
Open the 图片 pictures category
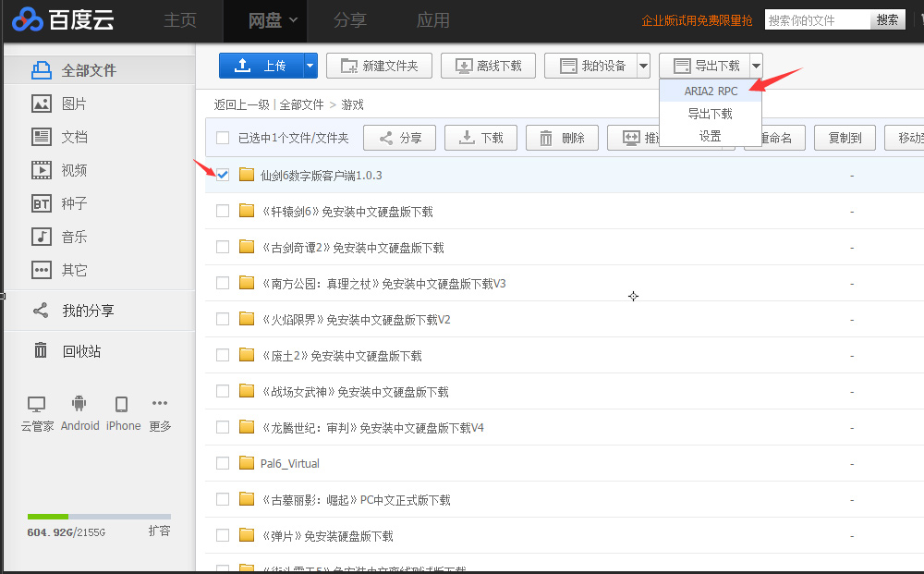tap(74, 104)
